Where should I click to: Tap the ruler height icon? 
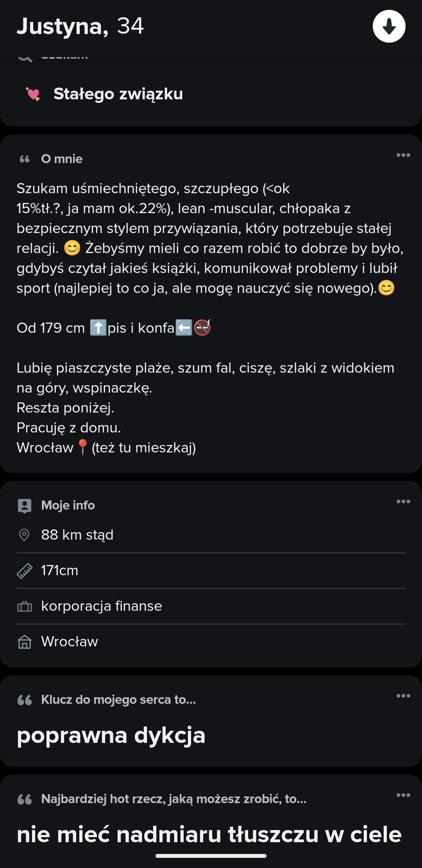click(24, 571)
